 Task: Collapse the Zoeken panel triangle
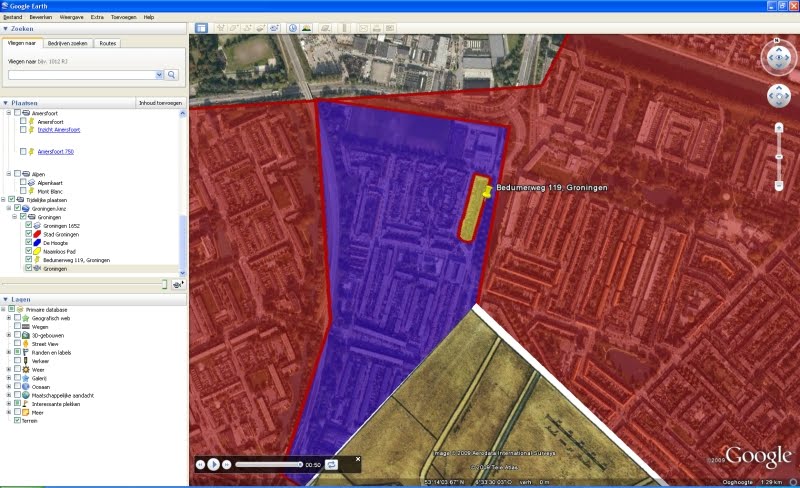pos(5,29)
